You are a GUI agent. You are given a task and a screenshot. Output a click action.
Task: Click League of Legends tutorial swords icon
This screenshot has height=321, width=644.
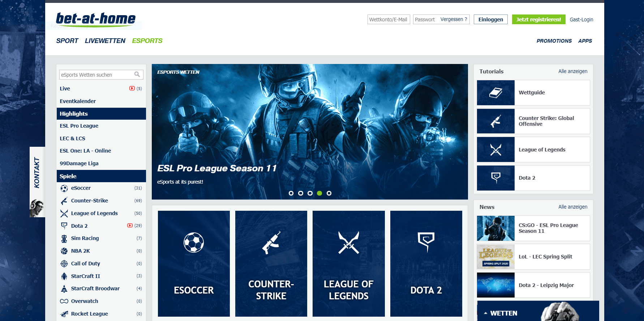496,150
